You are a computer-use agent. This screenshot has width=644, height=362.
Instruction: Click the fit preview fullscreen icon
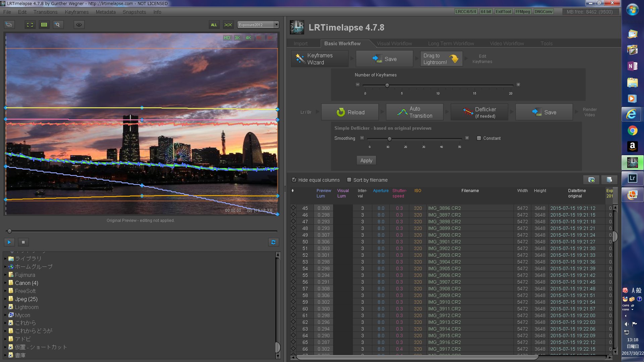click(30, 25)
